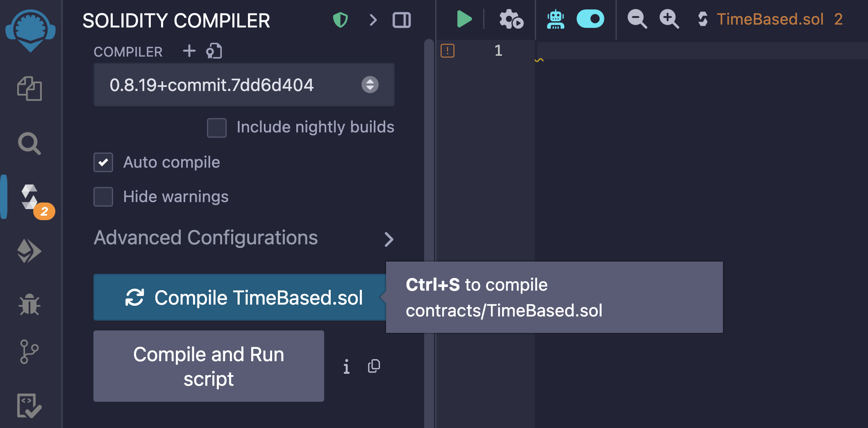Open Deploy & Run Transactions sidebar icon
The image size is (868, 428).
30,250
